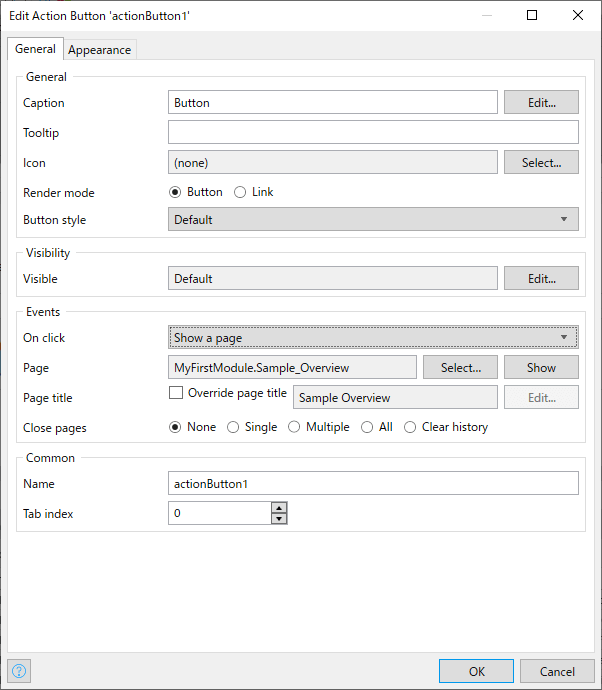Enable Override page title checkbox
This screenshot has width=602, height=690.
click(x=176, y=393)
